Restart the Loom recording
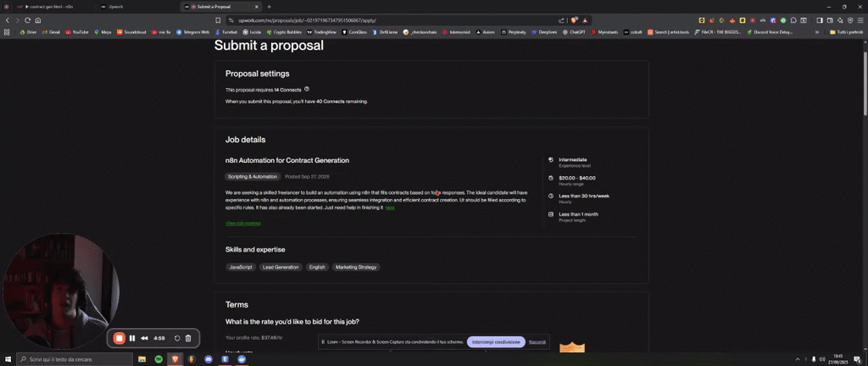This screenshot has height=366, width=868. tap(177, 338)
